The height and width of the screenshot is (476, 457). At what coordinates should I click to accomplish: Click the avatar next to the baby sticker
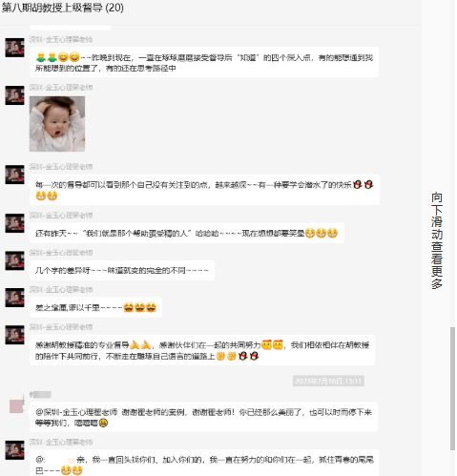coord(14,95)
